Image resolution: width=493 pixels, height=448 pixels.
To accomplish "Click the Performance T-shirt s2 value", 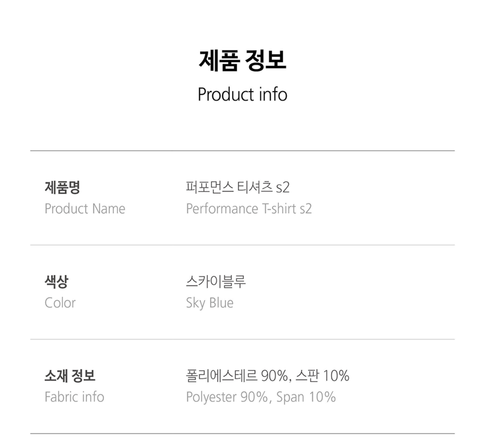I will pos(249,209).
